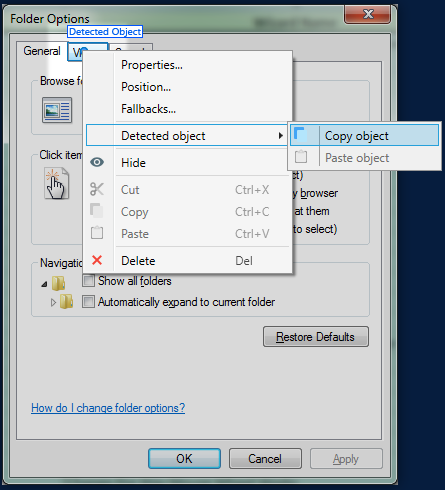Screen dimensions: 445x490
Task: Open Properties... from the context menu
Action: coord(187,65)
